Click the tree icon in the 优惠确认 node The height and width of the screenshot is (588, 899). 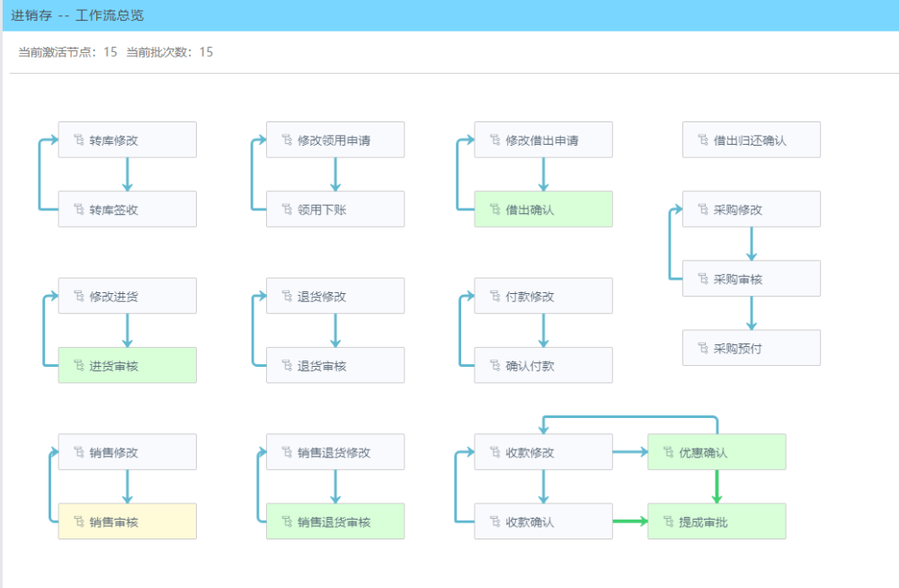[669, 451]
